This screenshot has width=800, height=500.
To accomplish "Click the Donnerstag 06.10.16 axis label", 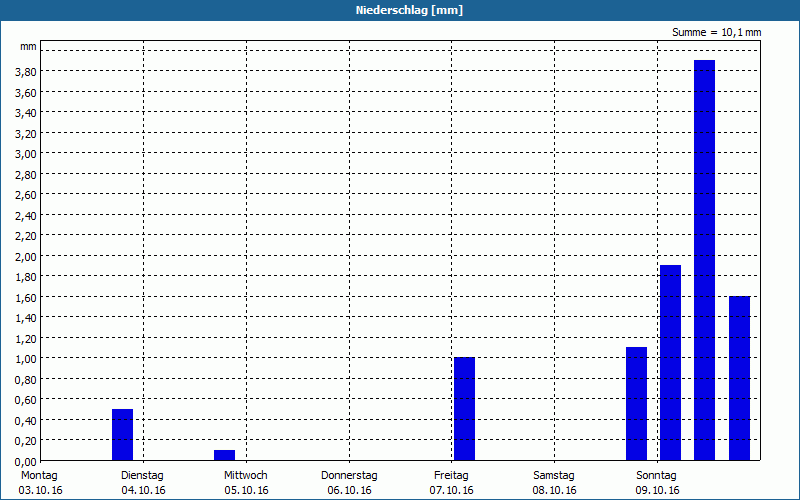I will 349,483.
